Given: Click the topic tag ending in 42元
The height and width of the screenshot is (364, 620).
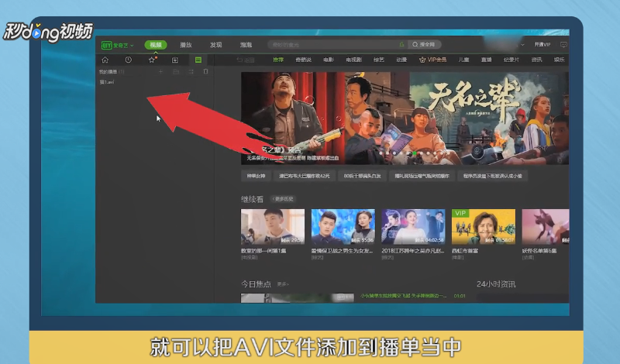Looking at the screenshot, I should pyautogui.click(x=305, y=176).
